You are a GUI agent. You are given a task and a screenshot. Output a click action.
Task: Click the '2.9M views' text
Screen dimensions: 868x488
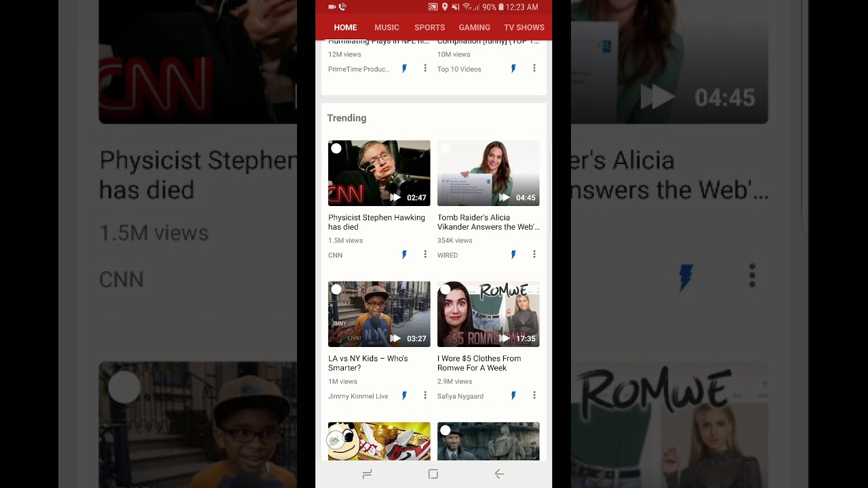(x=455, y=382)
